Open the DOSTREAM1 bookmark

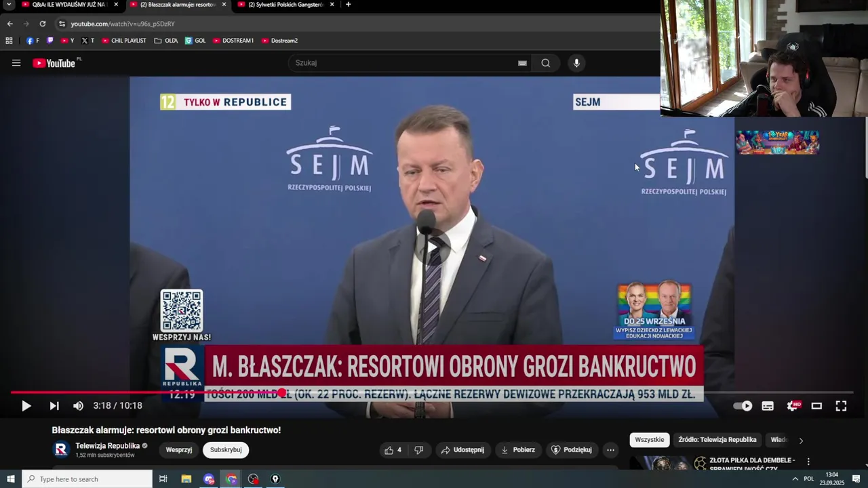coord(233,41)
